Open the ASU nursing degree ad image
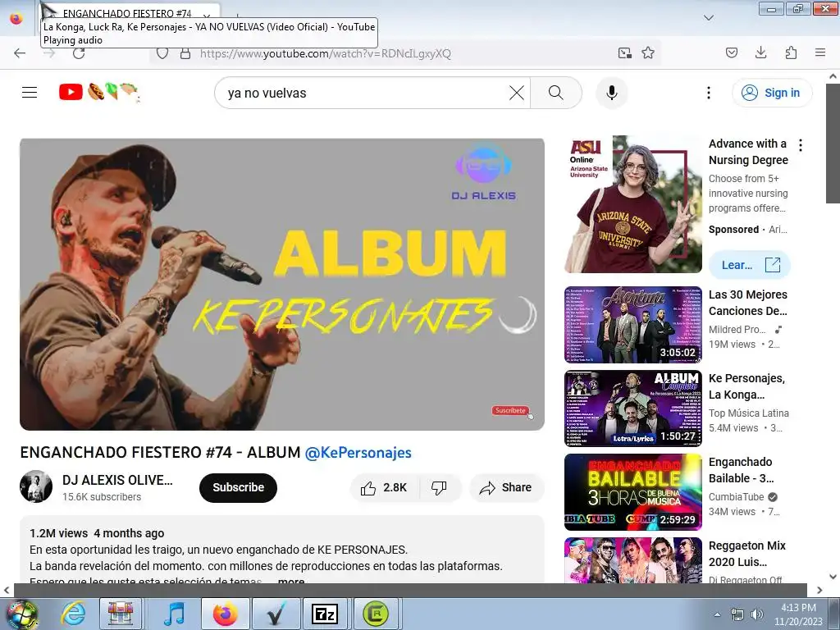The width and height of the screenshot is (840, 630). pos(633,204)
